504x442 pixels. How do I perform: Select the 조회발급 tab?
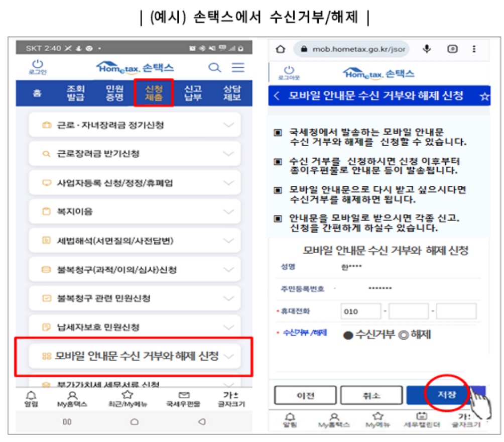(x=75, y=93)
